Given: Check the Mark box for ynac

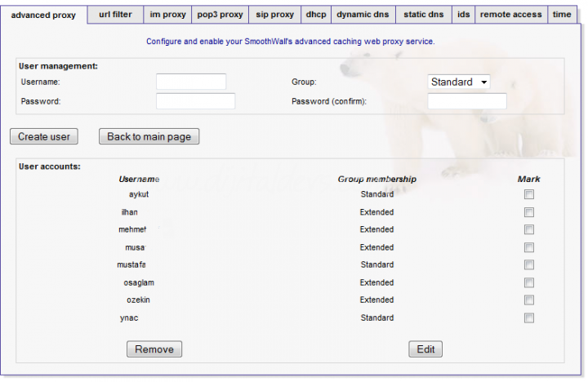Looking at the screenshot, I should [x=529, y=318].
